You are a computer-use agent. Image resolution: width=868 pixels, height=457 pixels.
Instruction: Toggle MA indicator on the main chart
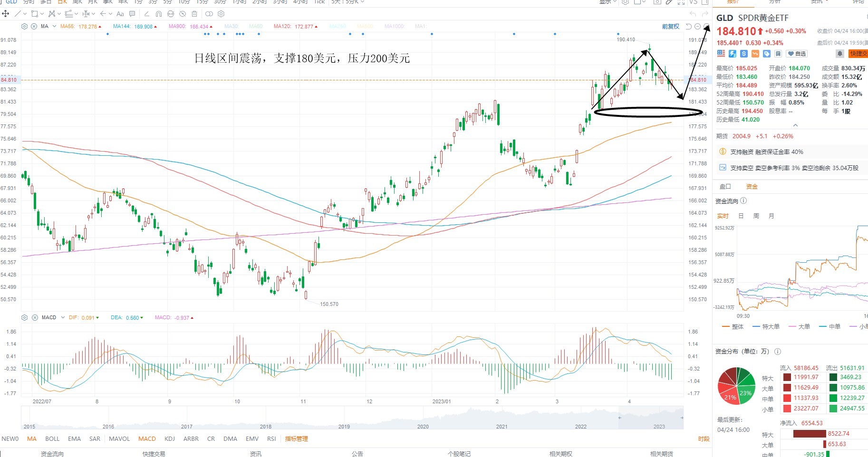tap(32, 439)
